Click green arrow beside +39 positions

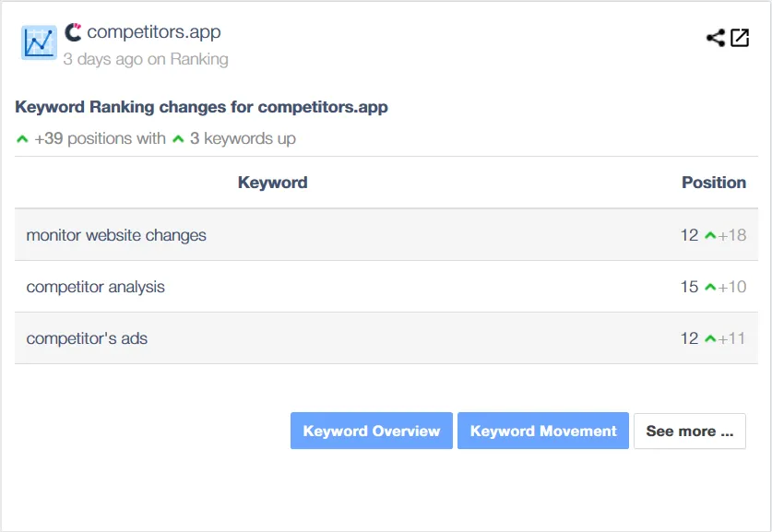click(22, 139)
